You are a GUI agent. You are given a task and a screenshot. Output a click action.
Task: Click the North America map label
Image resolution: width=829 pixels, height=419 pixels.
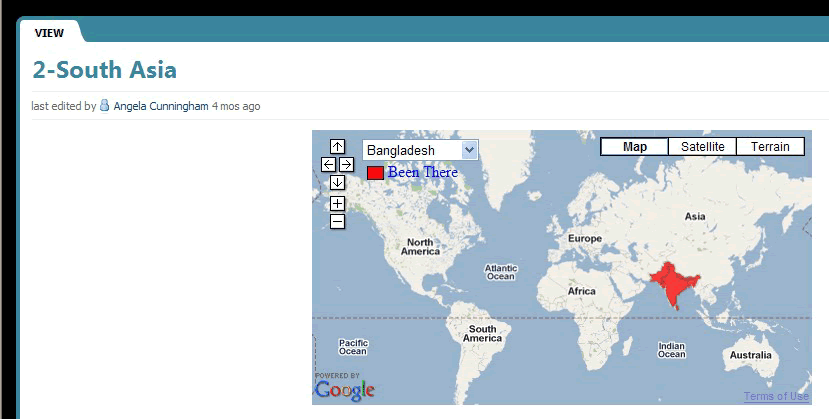pyautogui.click(x=420, y=247)
